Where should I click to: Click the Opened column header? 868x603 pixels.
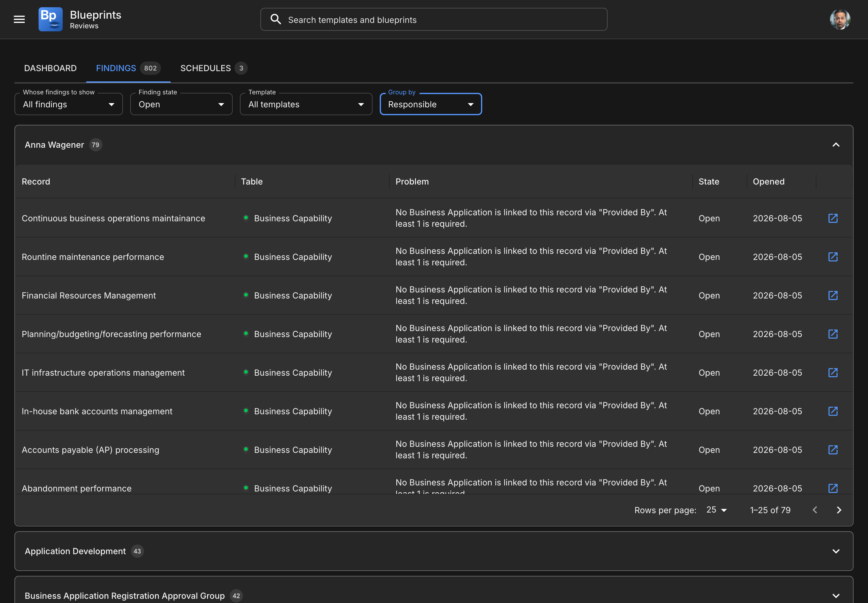(x=768, y=182)
